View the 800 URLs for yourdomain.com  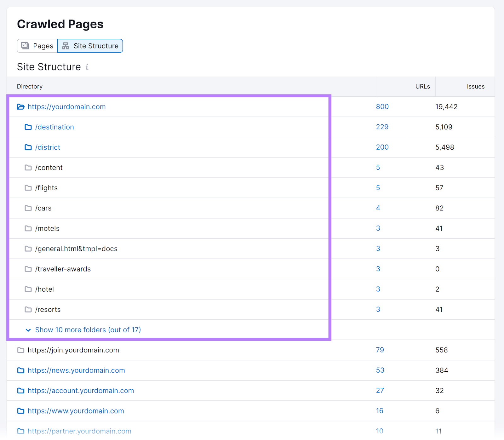[x=382, y=107]
